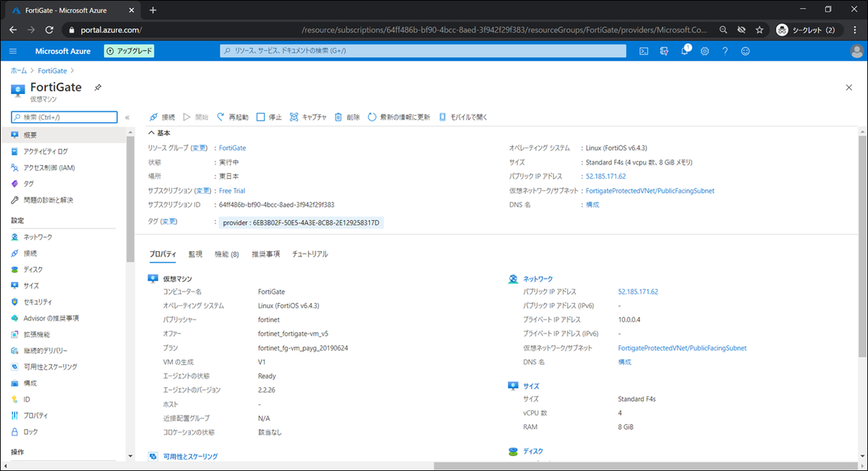Open the Free Trial subscription link

(x=231, y=191)
